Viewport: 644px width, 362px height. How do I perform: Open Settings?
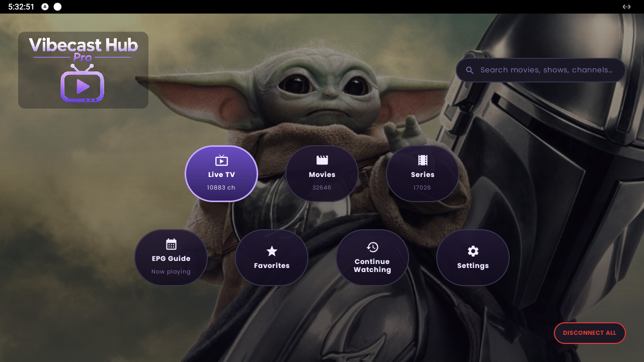pos(473,258)
